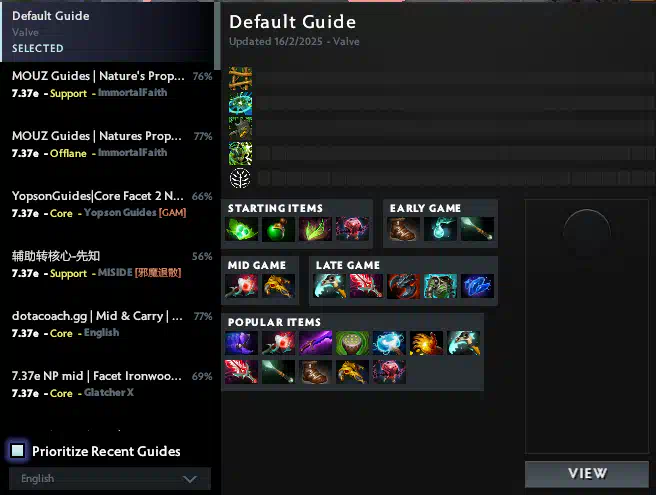This screenshot has width=656, height=495.
Task: Click the guide list scrollbar handle
Action: pos(217,36)
